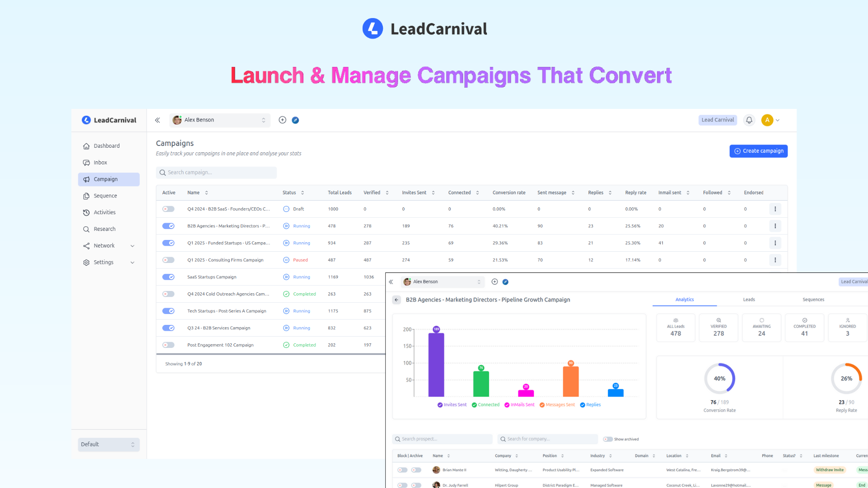Click the blue compass icon in top bar

295,120
